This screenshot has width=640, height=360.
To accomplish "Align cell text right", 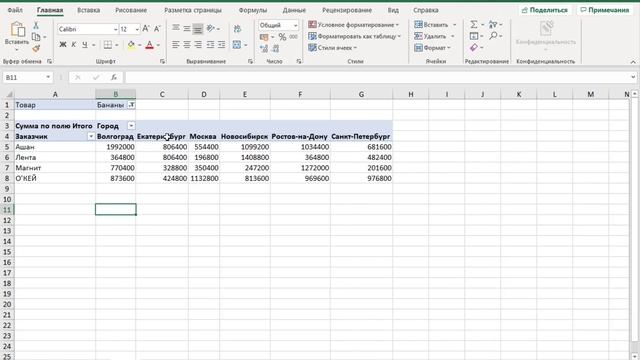I will click(x=198, y=44).
